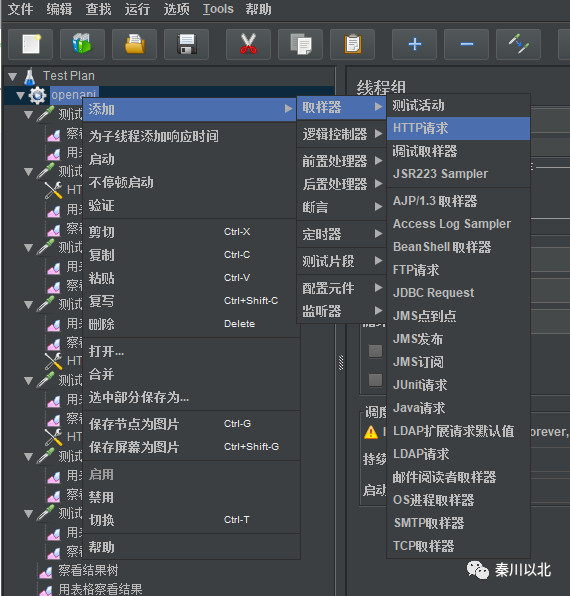Open Tools menu
The width and height of the screenshot is (570, 596).
[x=218, y=9]
